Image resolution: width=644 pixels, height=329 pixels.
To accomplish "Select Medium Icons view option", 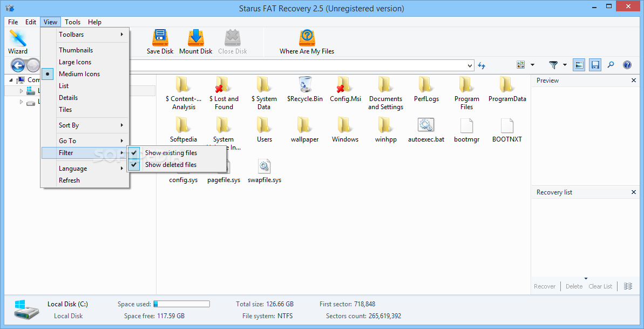I will 85,74.
